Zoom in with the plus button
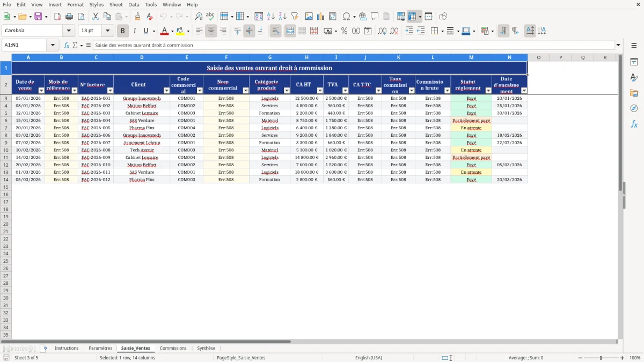644x362 pixels. (x=623, y=358)
